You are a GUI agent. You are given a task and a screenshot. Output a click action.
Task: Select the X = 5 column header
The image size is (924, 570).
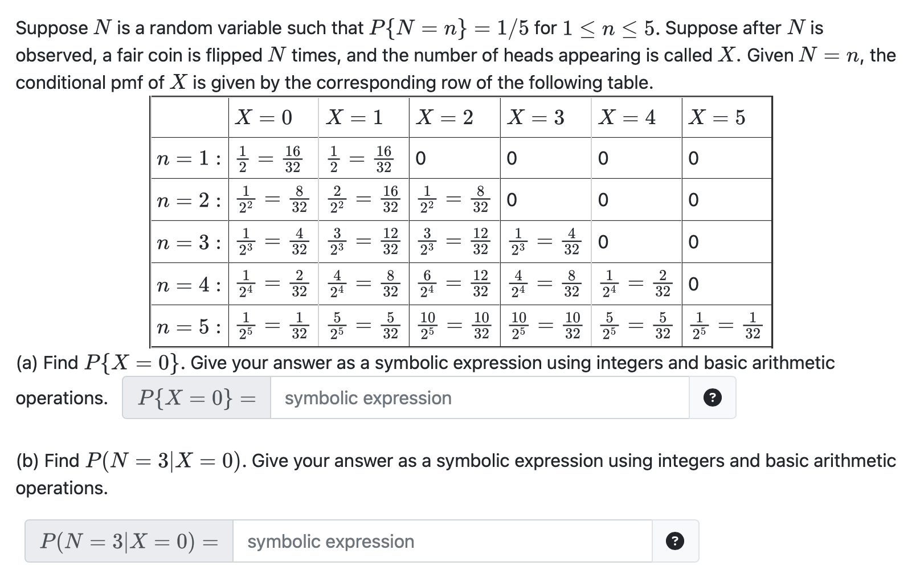click(x=717, y=117)
